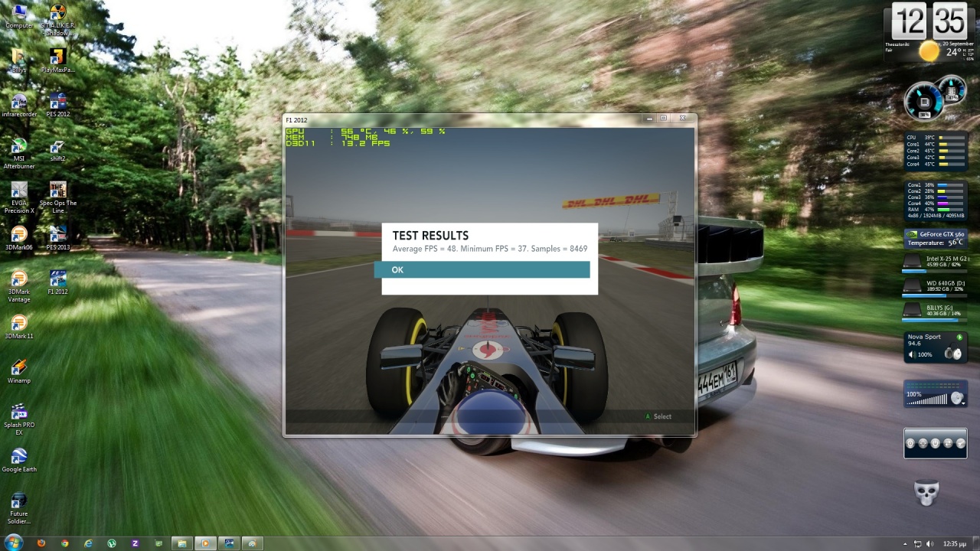980x551 pixels.
Task: Launch the PES 2012 shortcut
Action: tap(57, 105)
